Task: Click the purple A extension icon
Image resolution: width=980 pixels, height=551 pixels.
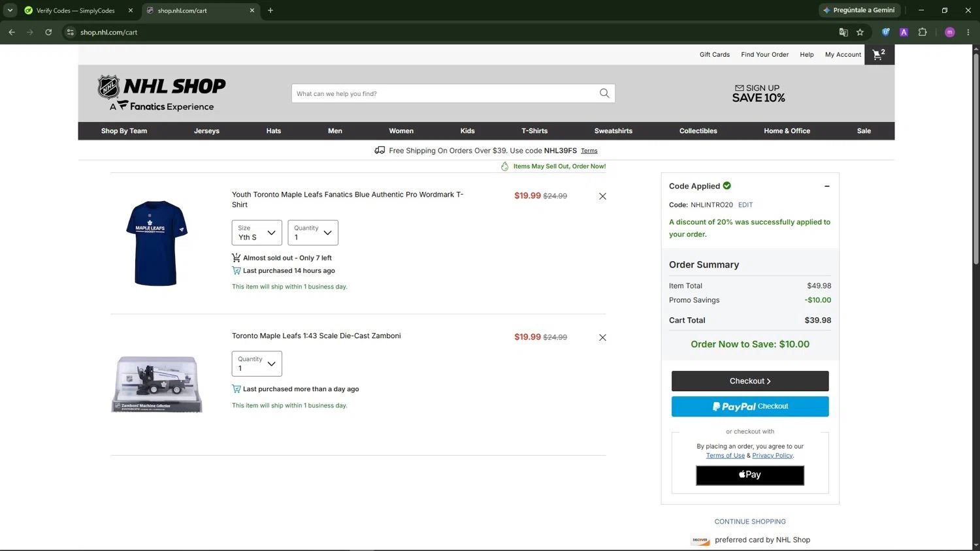Action: tap(904, 32)
